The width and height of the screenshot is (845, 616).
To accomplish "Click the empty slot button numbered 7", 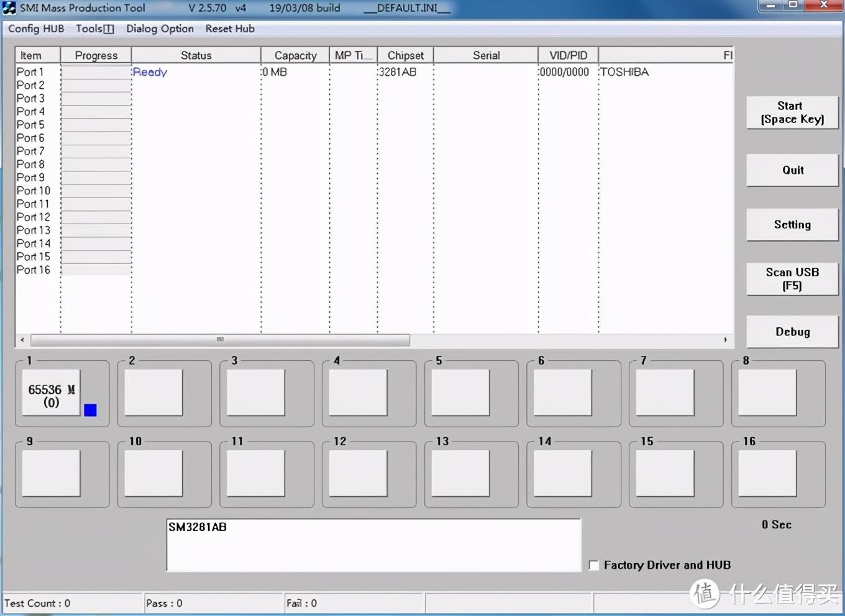I will click(x=665, y=392).
